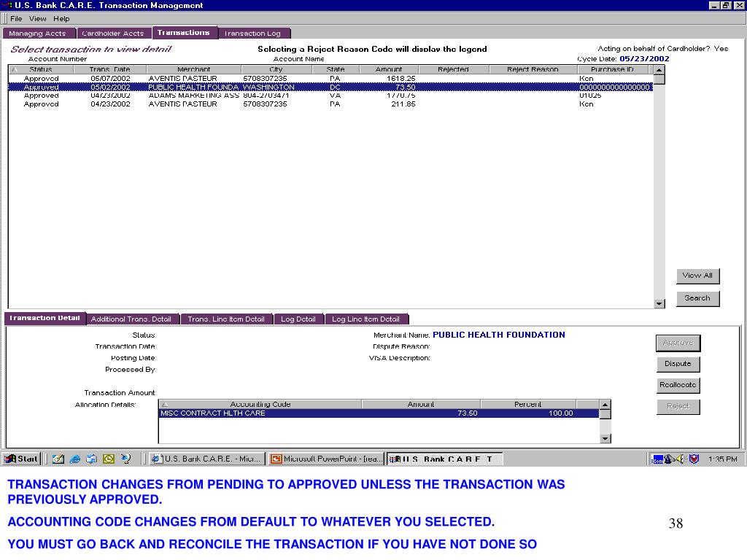Click the Percent column header
Screen dimensions: 747x560
tap(528, 404)
